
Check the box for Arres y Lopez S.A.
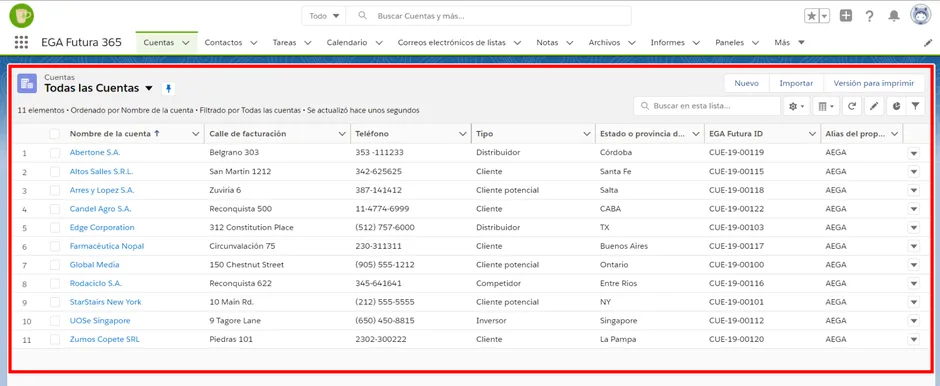(x=55, y=190)
